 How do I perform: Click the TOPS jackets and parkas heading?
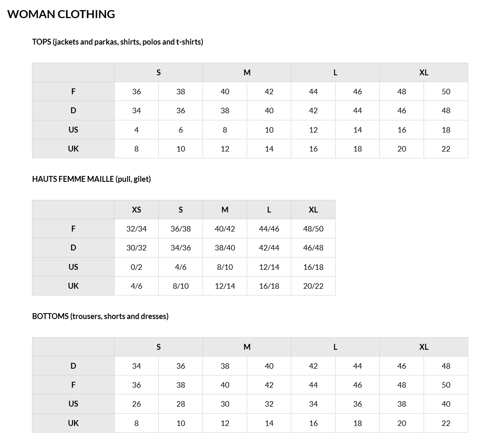point(117,42)
